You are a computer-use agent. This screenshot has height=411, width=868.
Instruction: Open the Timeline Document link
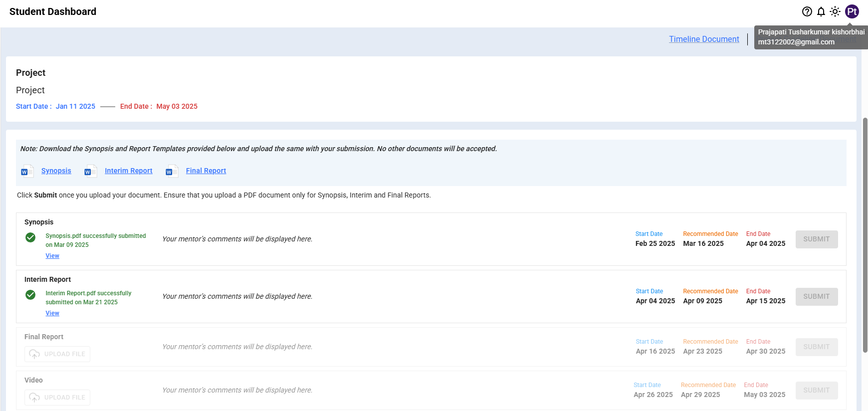pos(704,39)
